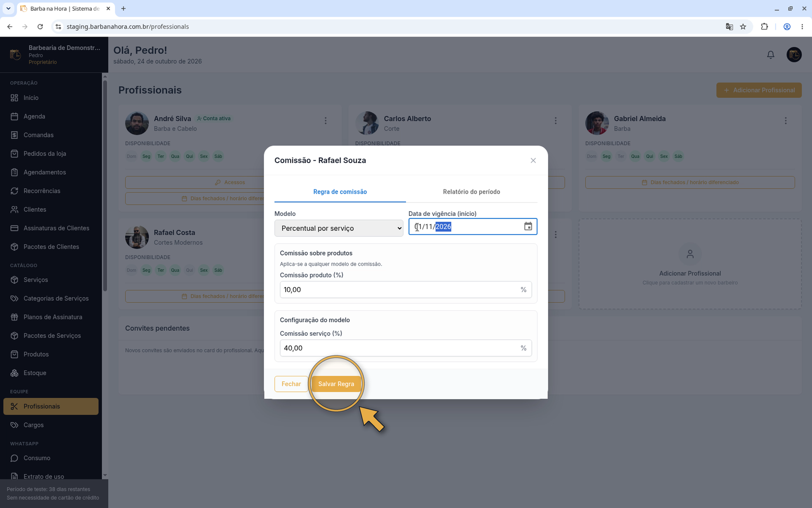This screenshot has width=812, height=508.
Task: Open Gabriel Almeida card options menu
Action: (786, 121)
